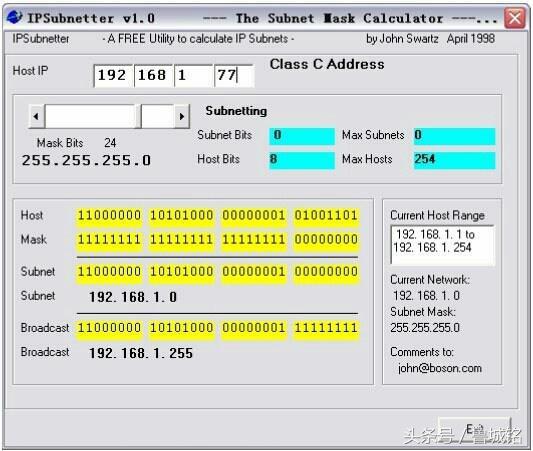Click the Exit button
This screenshot has width=533, height=451.
tap(475, 430)
